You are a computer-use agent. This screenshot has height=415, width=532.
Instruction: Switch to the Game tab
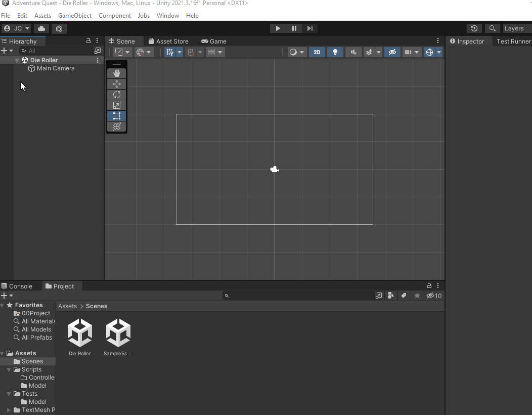(214, 41)
